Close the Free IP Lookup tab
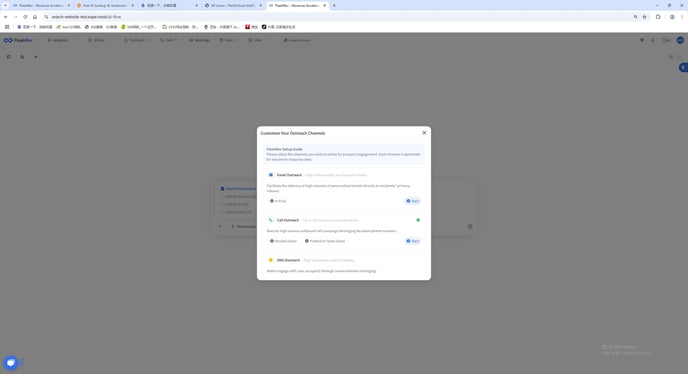 click(133, 5)
